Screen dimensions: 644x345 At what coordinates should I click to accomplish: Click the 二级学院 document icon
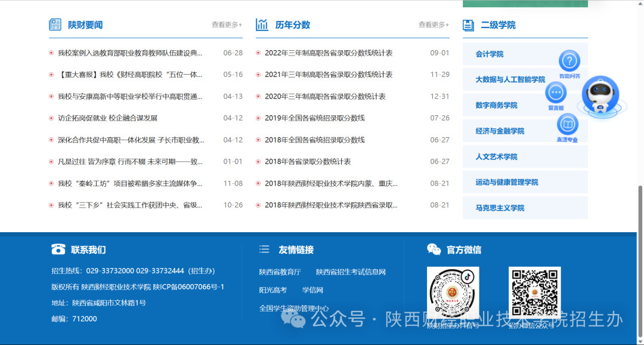point(469,25)
